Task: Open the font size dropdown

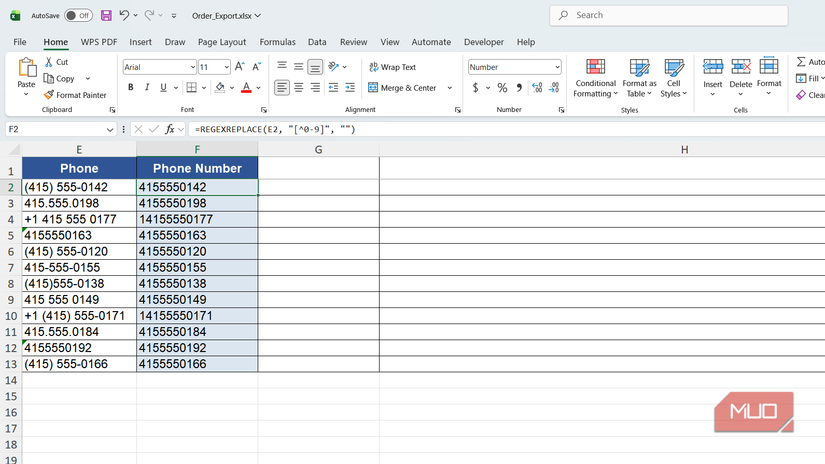Action: click(226, 67)
